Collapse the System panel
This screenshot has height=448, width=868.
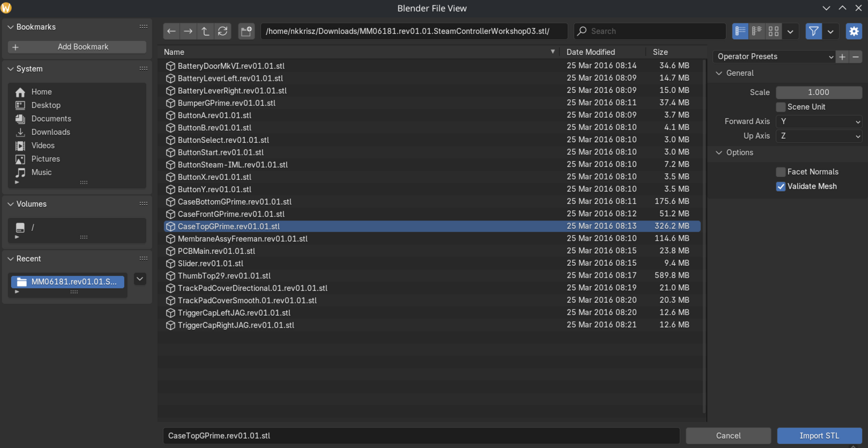click(10, 69)
